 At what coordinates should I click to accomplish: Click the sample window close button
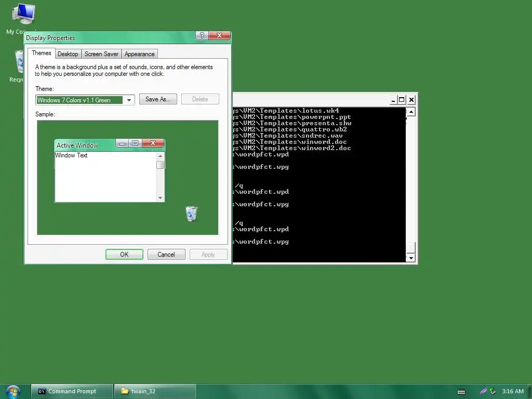pyautogui.click(x=153, y=143)
